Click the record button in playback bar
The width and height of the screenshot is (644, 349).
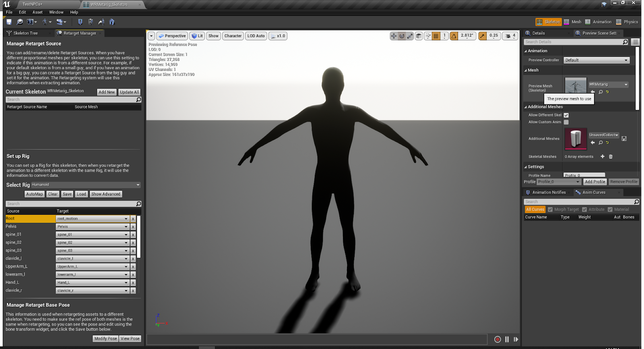[x=497, y=339]
